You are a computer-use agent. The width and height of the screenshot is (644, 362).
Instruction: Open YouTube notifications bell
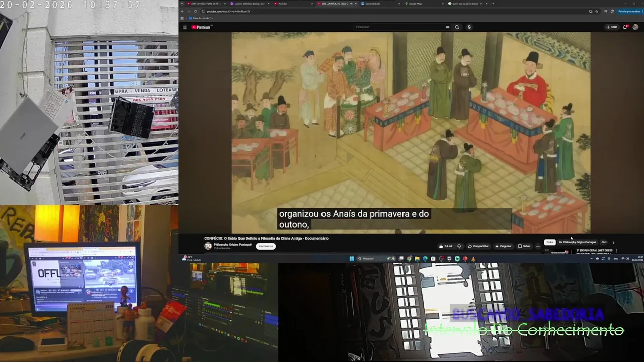click(626, 27)
